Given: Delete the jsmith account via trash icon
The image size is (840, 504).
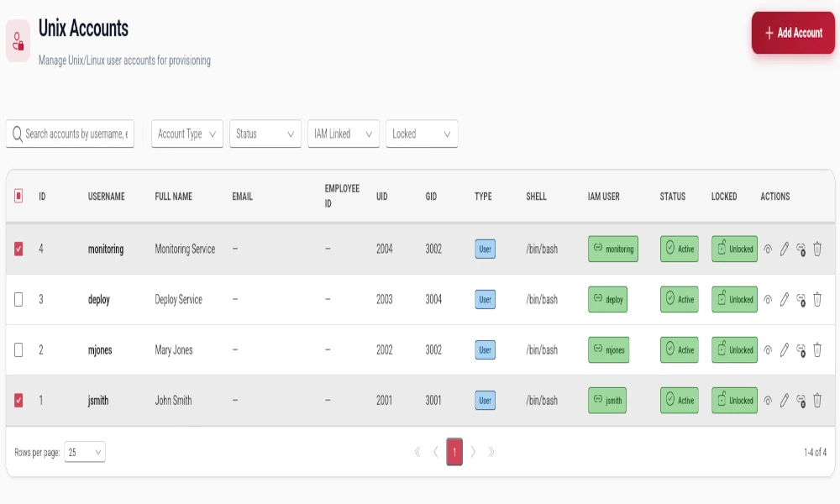Looking at the screenshot, I should click(817, 401).
